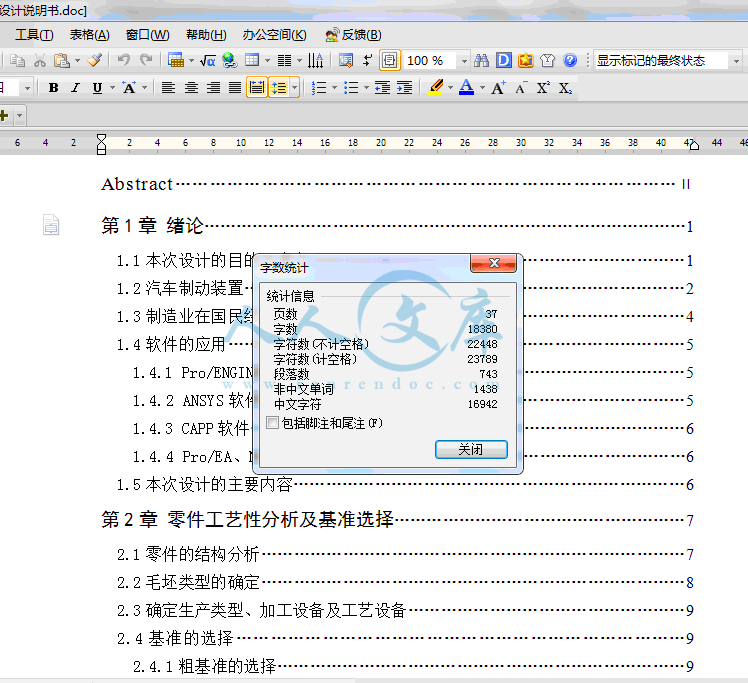Open the Paste options dropdown arrow
This screenshot has height=683, width=748.
(x=77, y=61)
